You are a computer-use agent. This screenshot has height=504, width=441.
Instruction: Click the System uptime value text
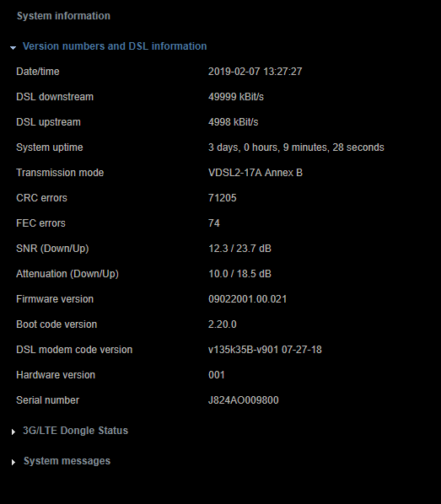click(x=296, y=147)
